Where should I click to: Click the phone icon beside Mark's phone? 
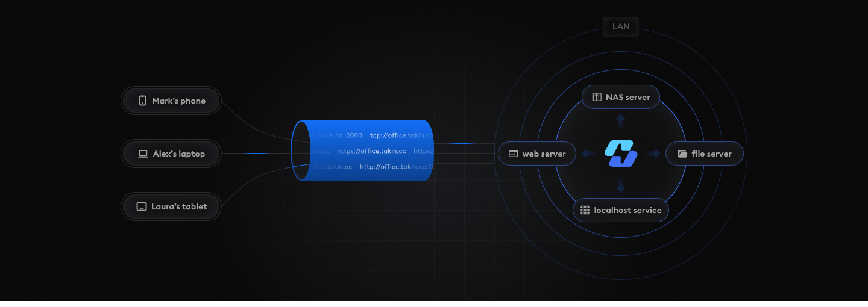coord(143,101)
